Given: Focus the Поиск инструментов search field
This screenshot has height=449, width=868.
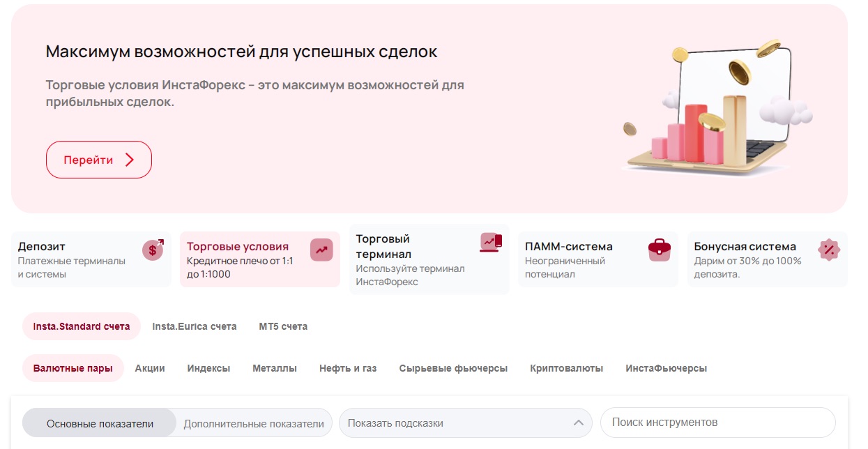Looking at the screenshot, I should coord(718,423).
